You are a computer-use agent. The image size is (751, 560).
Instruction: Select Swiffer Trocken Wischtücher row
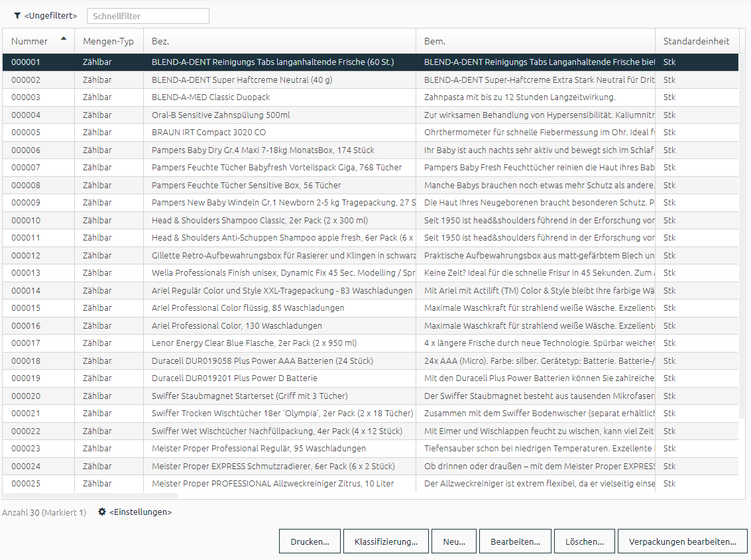point(371,414)
